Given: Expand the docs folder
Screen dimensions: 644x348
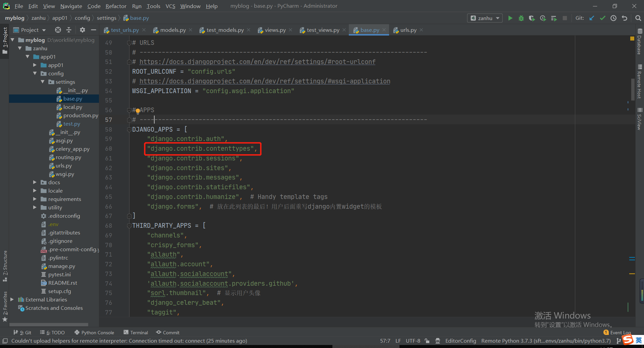Looking at the screenshot, I should pos(35,182).
